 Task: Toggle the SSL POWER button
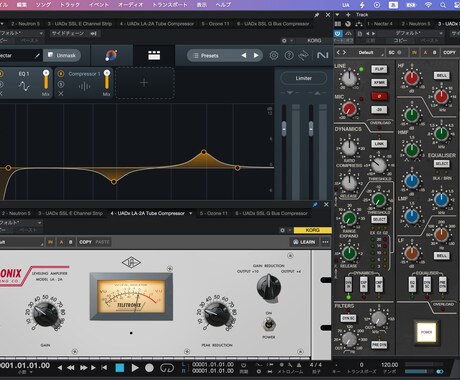[x=426, y=332]
